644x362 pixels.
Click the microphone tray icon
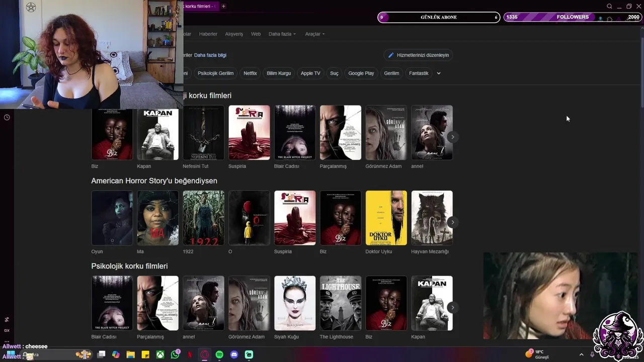(592, 354)
